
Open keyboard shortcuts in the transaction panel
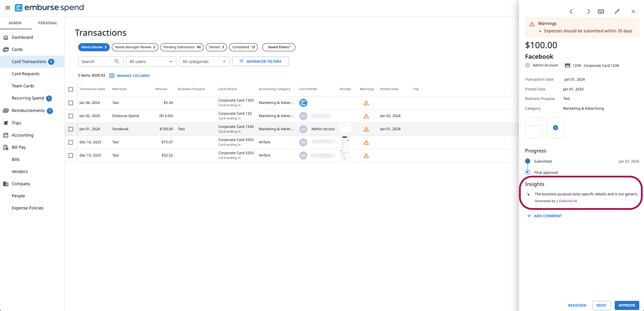coord(601,11)
